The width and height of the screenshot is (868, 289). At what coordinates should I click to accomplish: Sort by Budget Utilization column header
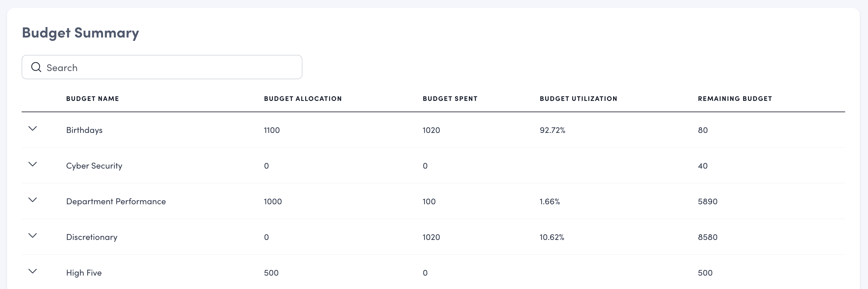(x=578, y=99)
